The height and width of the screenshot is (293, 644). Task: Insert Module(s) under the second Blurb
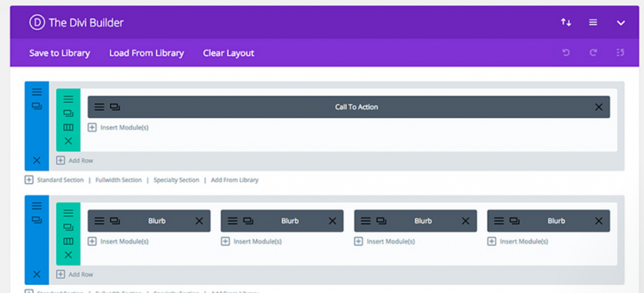pyautogui.click(x=252, y=241)
